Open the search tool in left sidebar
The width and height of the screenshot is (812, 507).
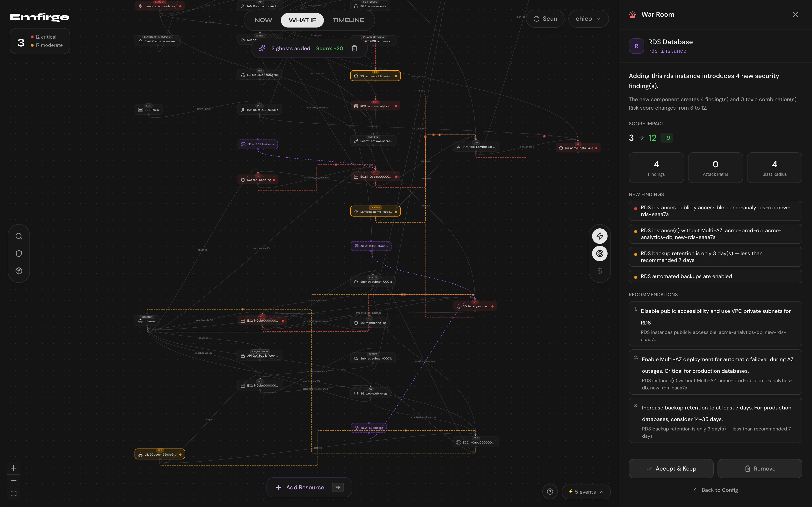point(19,236)
